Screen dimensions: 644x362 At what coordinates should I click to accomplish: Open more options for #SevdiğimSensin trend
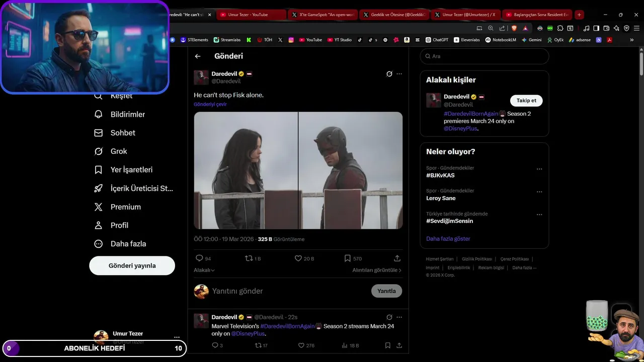click(x=539, y=215)
